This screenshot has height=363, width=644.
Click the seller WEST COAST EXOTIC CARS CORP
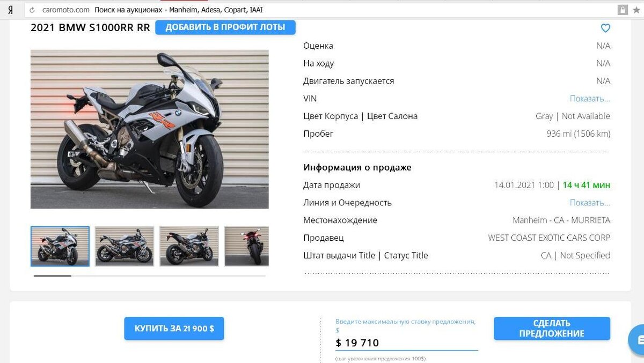coord(548,238)
